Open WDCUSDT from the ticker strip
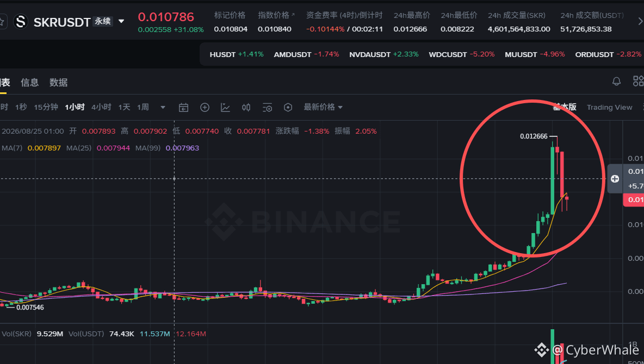The height and width of the screenshot is (364, 644). [462, 54]
